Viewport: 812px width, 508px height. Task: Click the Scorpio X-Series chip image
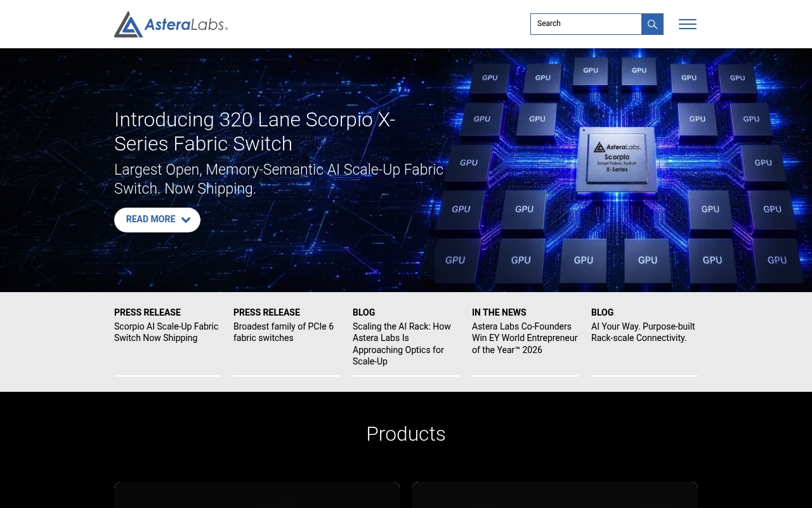click(x=617, y=159)
